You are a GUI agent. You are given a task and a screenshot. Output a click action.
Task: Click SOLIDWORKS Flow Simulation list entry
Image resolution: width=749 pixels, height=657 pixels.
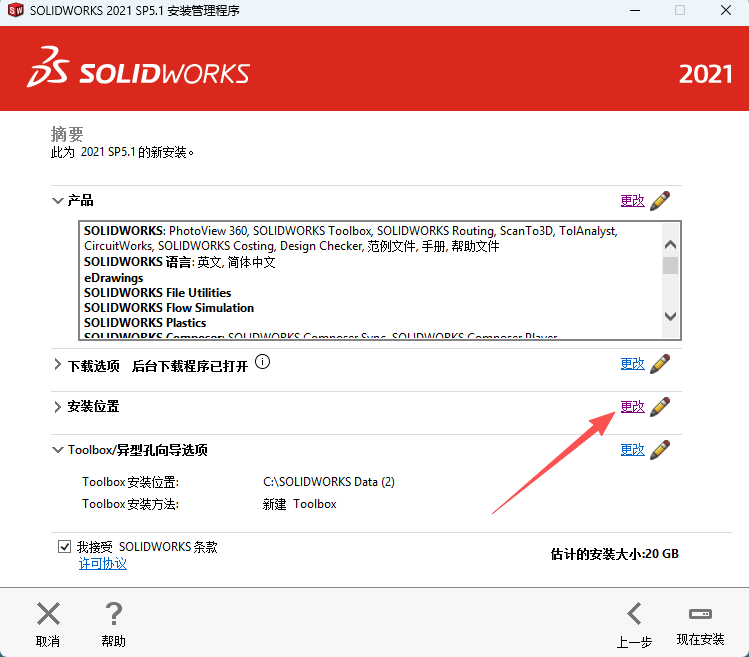[x=169, y=308]
